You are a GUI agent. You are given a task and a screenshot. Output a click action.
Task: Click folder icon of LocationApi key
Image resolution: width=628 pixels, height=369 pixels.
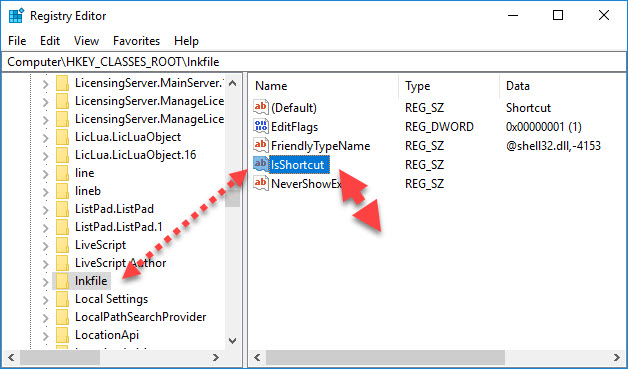(62, 335)
